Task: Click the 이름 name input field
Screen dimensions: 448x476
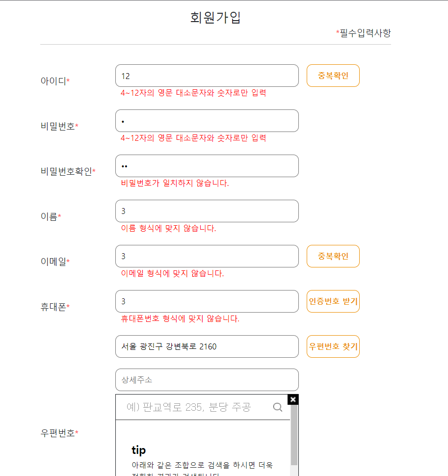Action: click(207, 211)
